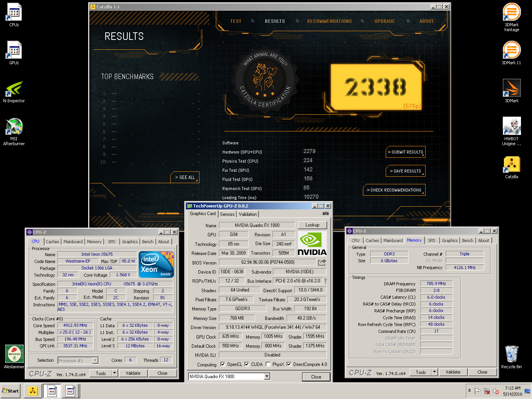Image resolution: width=532 pixels, height=399 pixels.
Task: Open the Aleslammer desktop icon
Action: pyautogui.click(x=14, y=357)
